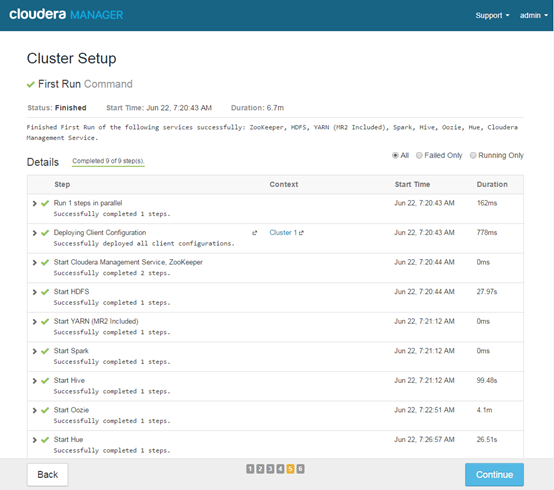Select highlighted wizard step 5

tap(290, 469)
